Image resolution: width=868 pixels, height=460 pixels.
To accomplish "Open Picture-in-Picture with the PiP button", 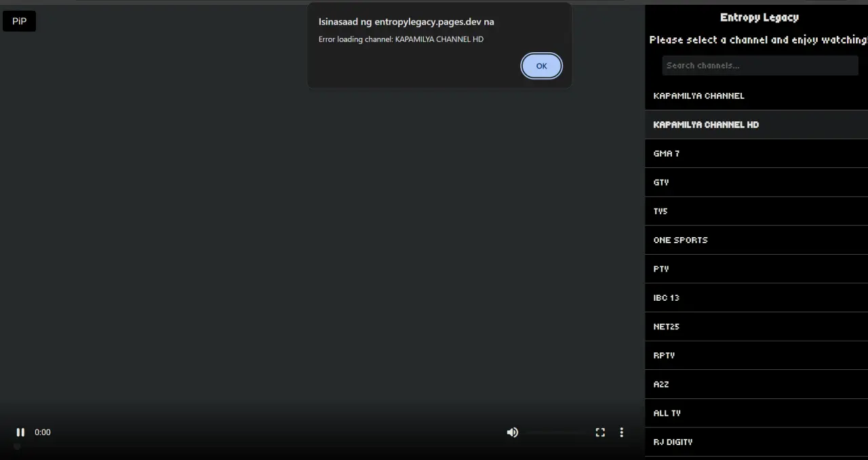I will (19, 21).
